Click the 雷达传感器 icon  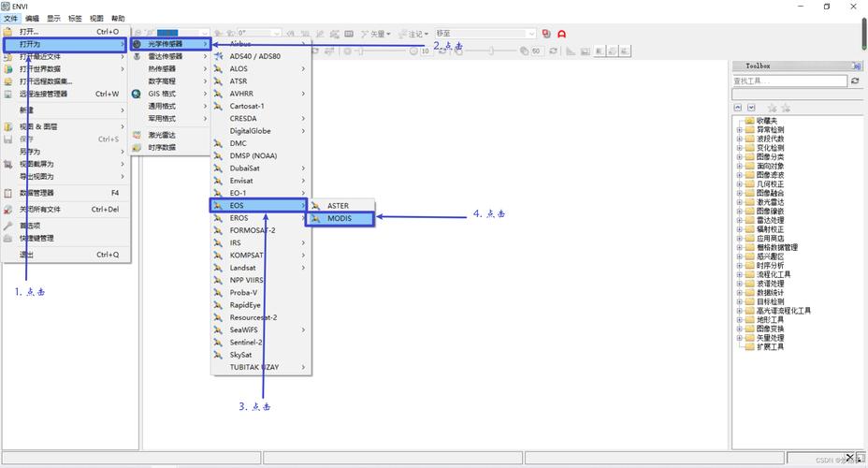(137, 56)
